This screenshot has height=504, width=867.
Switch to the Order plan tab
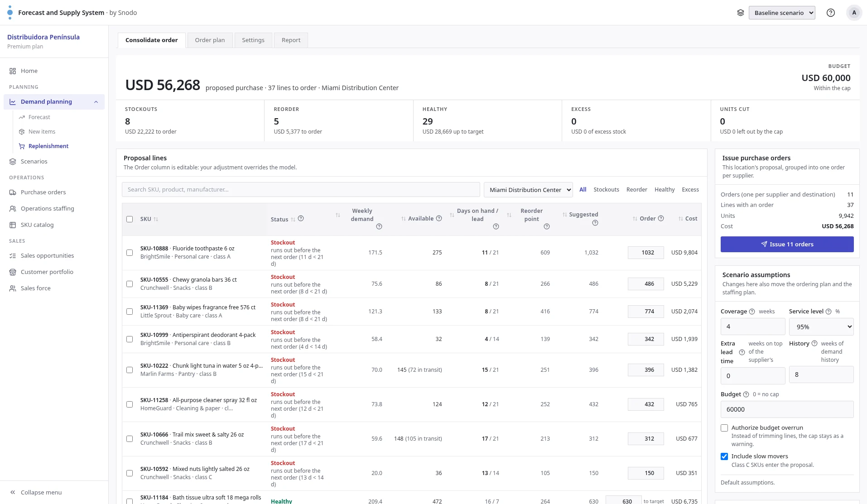point(210,40)
